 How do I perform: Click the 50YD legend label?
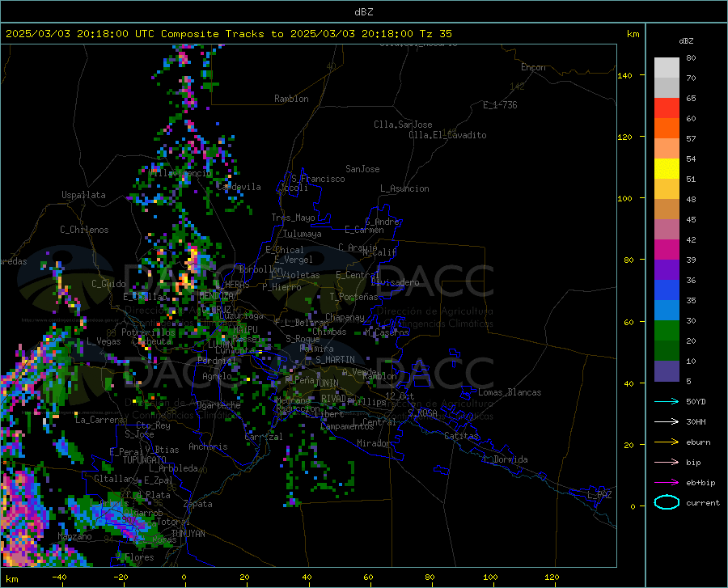click(696, 401)
